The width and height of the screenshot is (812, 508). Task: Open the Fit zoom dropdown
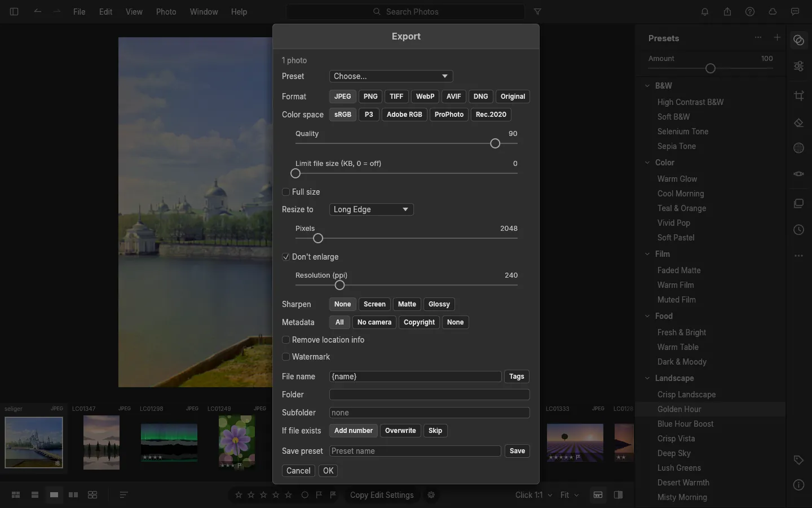(570, 495)
